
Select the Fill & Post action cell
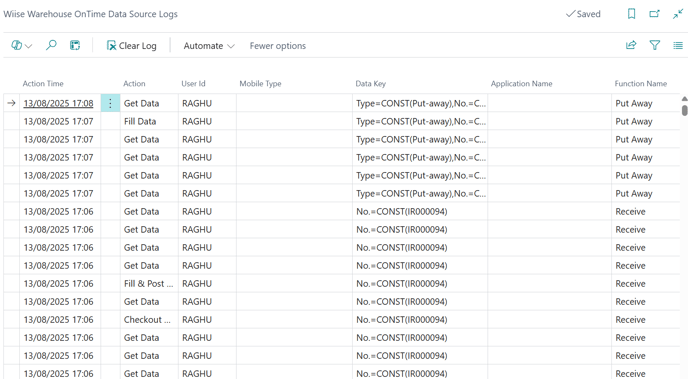[149, 284]
